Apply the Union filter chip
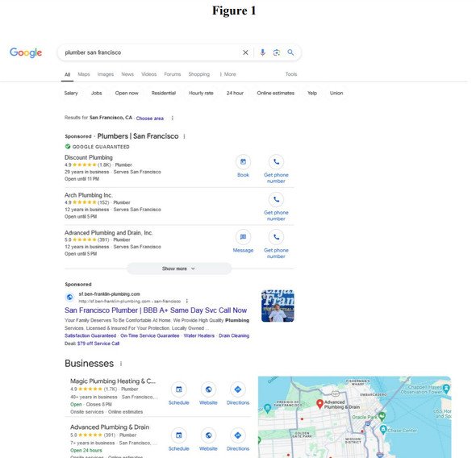This screenshot has width=476, height=458. tap(336, 93)
